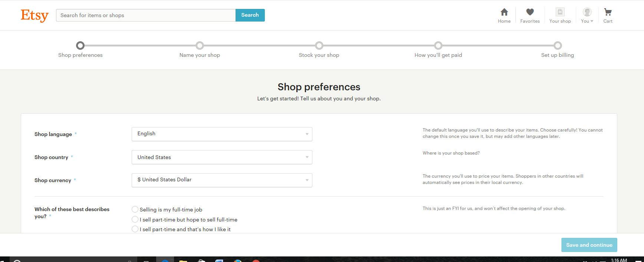This screenshot has width=644, height=262.
Task: Open the You account menu
Action: 587,16
